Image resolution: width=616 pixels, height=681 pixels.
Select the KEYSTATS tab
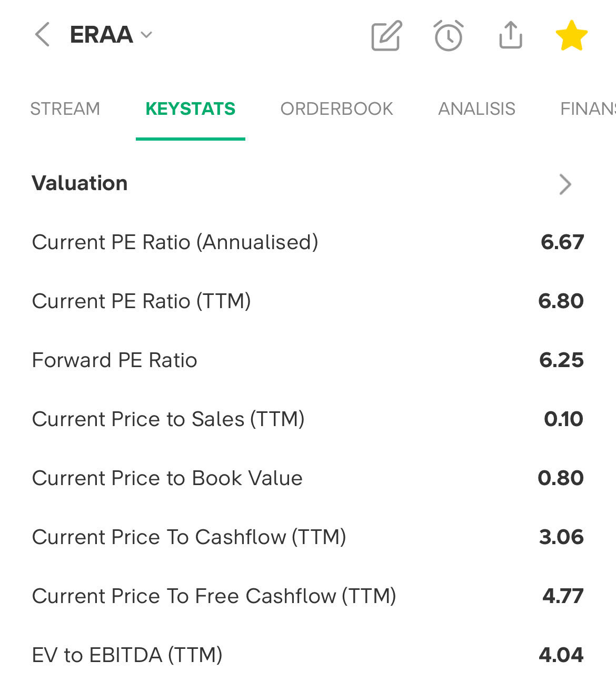190,109
